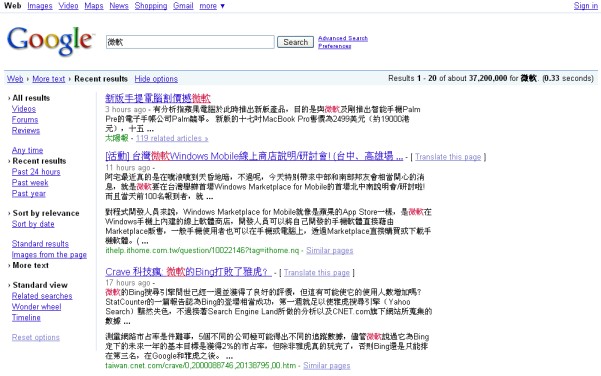Filter results by Videos
The width and height of the screenshot is (601, 376).
(24, 109)
